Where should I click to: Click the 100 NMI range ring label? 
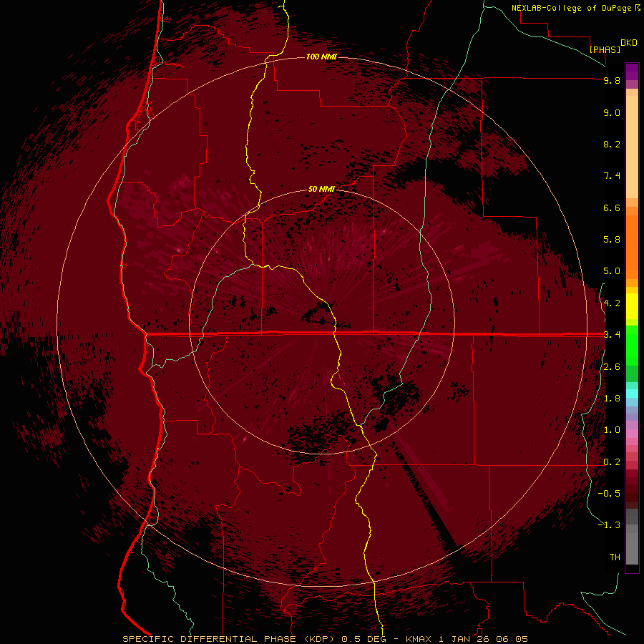click(x=321, y=57)
